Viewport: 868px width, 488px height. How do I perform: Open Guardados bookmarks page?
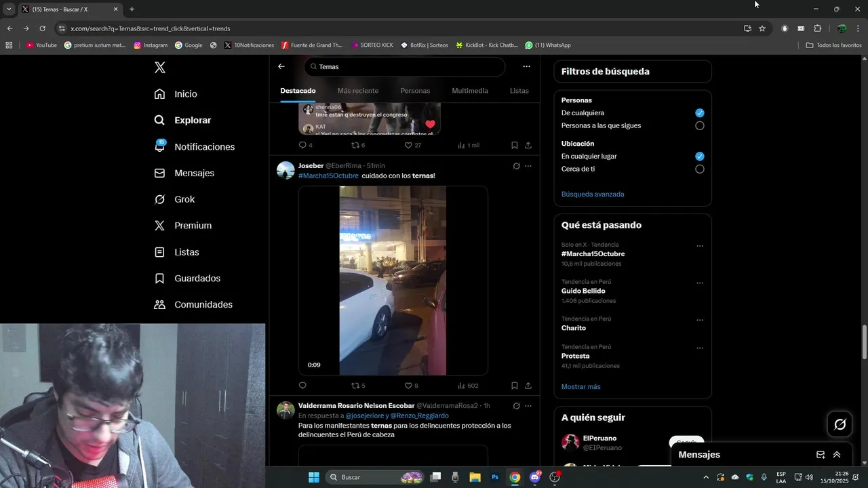187,279
